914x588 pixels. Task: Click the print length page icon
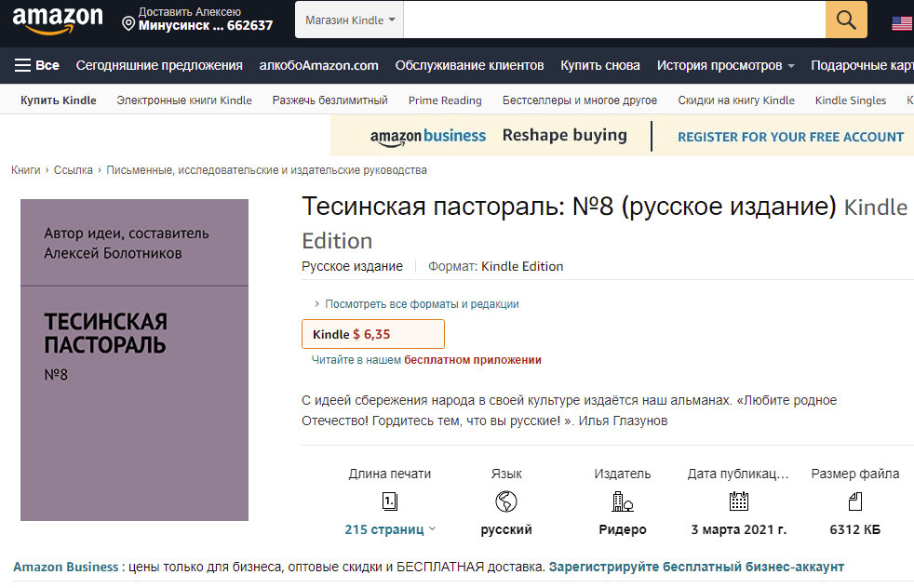pyautogui.click(x=389, y=501)
